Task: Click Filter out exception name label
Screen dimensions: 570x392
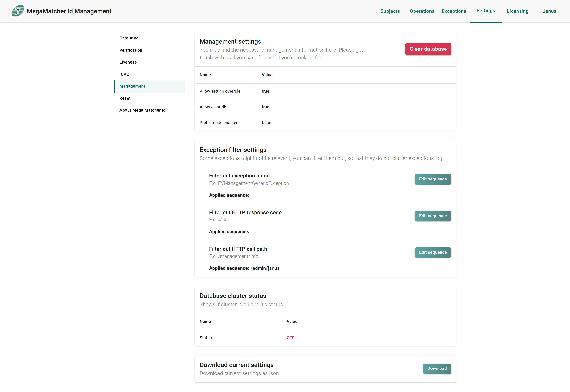Action: [x=239, y=176]
